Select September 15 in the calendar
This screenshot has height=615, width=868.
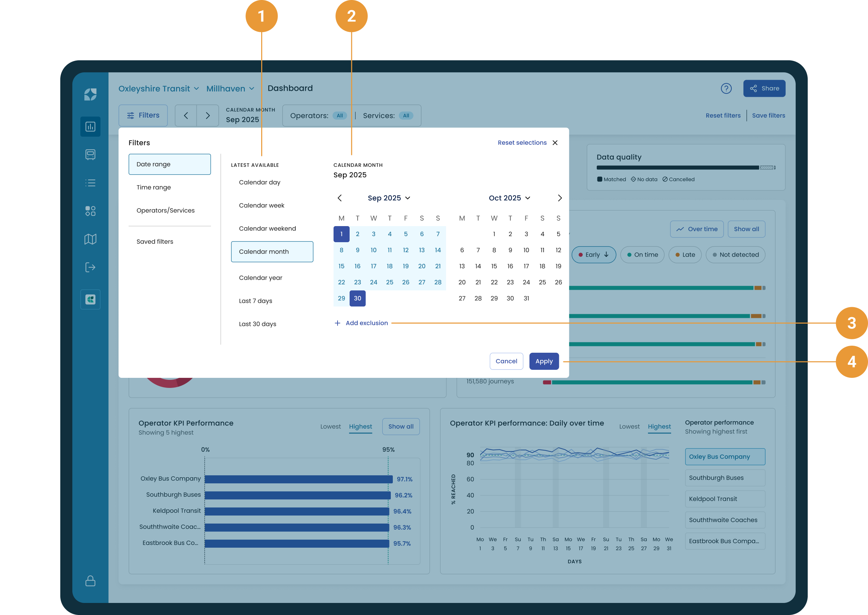341,266
